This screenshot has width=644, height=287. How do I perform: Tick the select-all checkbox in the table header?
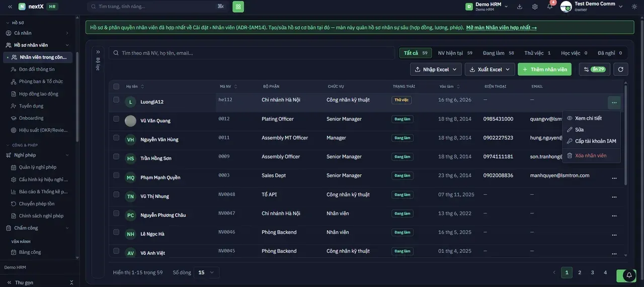pos(116,87)
